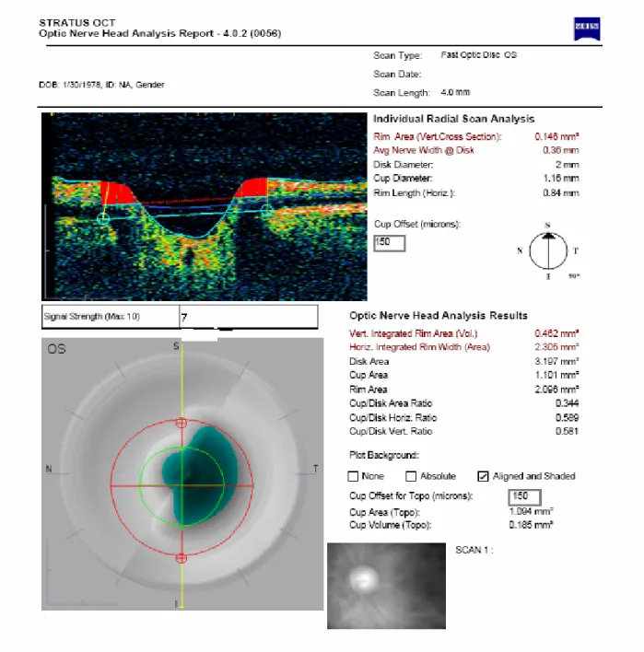
Task: Click the Disk Area value 3.197 mm²
Action: [556, 361]
